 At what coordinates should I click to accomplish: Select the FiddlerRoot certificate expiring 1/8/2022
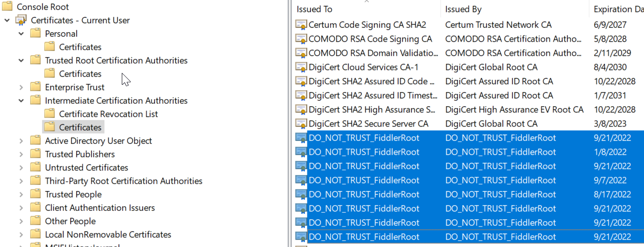364,152
